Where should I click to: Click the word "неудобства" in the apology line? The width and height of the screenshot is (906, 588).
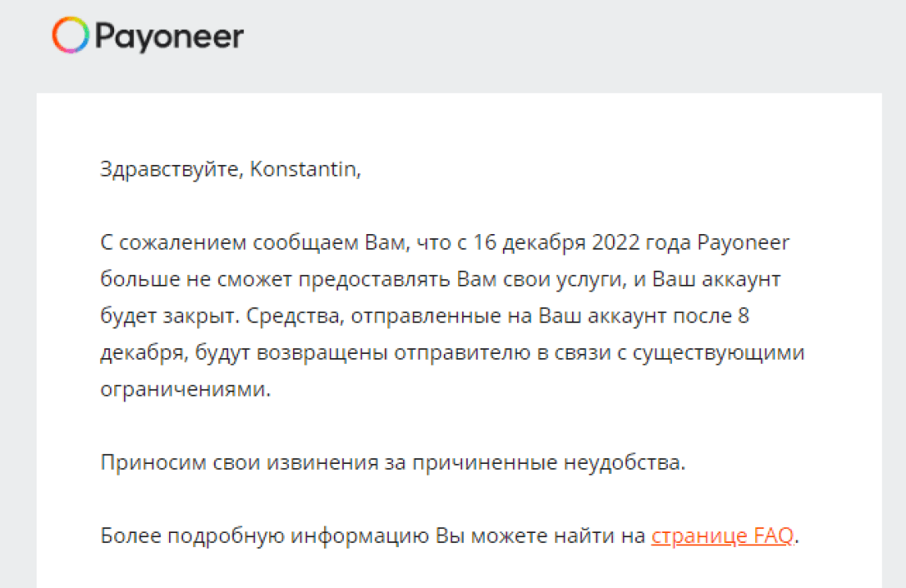tap(630, 462)
